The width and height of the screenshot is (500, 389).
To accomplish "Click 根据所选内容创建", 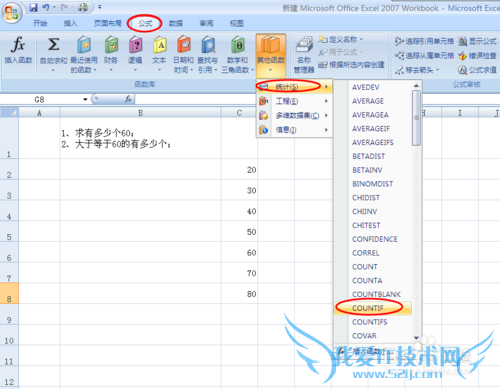I will click(x=351, y=65).
